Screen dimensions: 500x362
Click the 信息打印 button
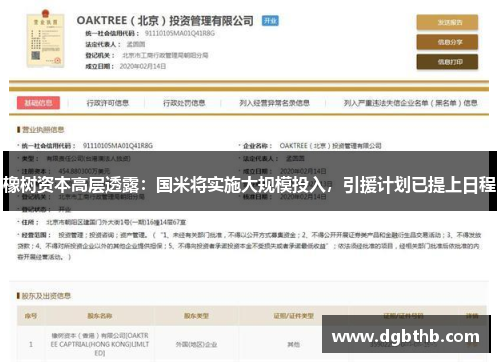[x=447, y=62]
